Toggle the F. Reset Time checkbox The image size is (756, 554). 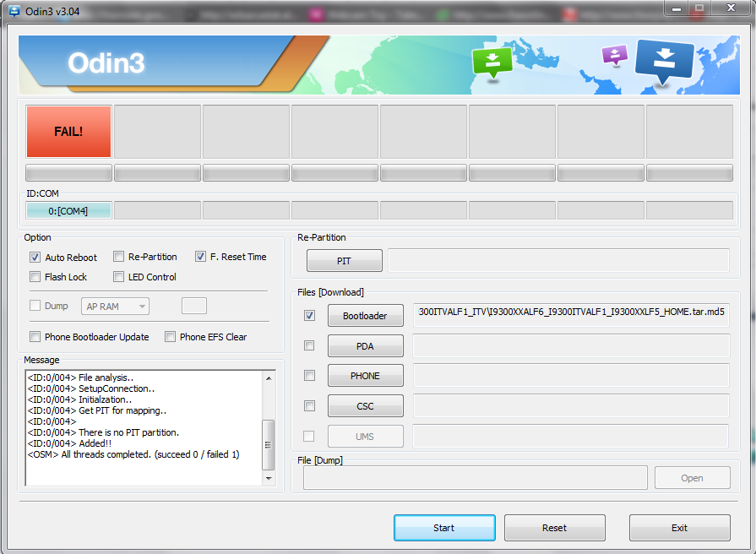pos(200,257)
